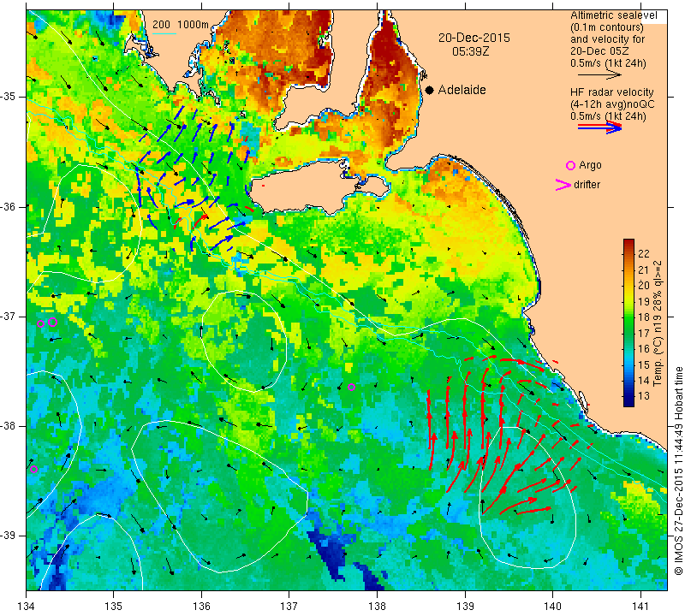Click the green 18 degree section of the colorbar
The height and width of the screenshot is (616, 685).
(x=628, y=317)
